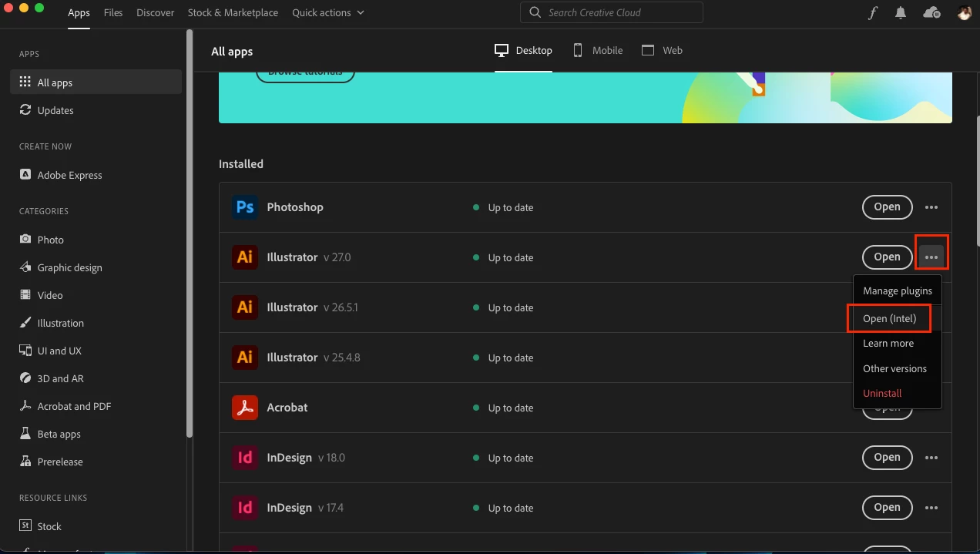Open Illustrator v 27.0 with Open button
This screenshot has height=554, width=980.
(x=887, y=257)
